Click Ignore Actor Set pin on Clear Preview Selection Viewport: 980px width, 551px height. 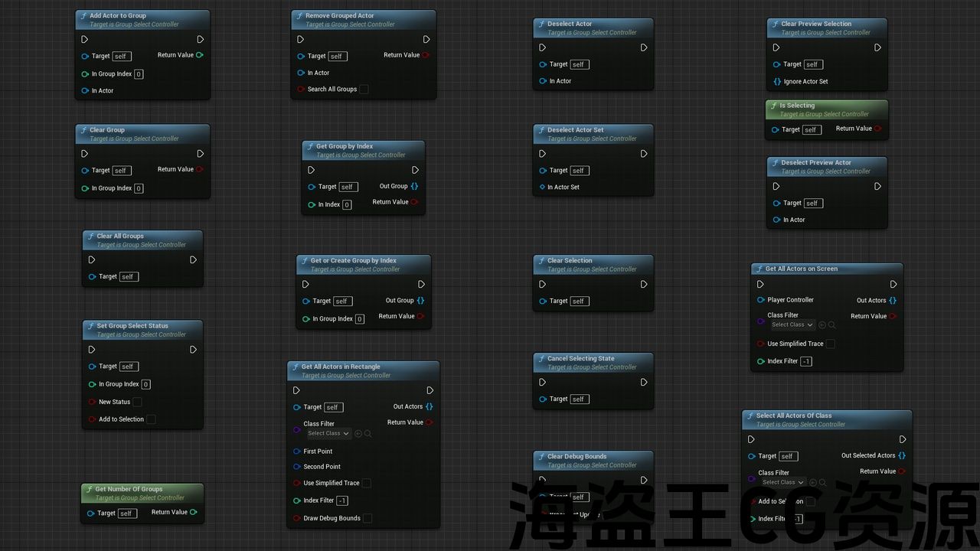click(x=777, y=82)
